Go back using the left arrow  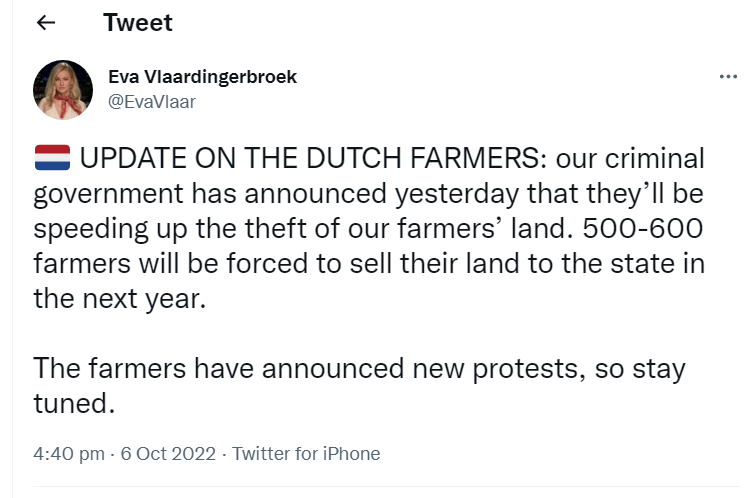[x=46, y=24]
